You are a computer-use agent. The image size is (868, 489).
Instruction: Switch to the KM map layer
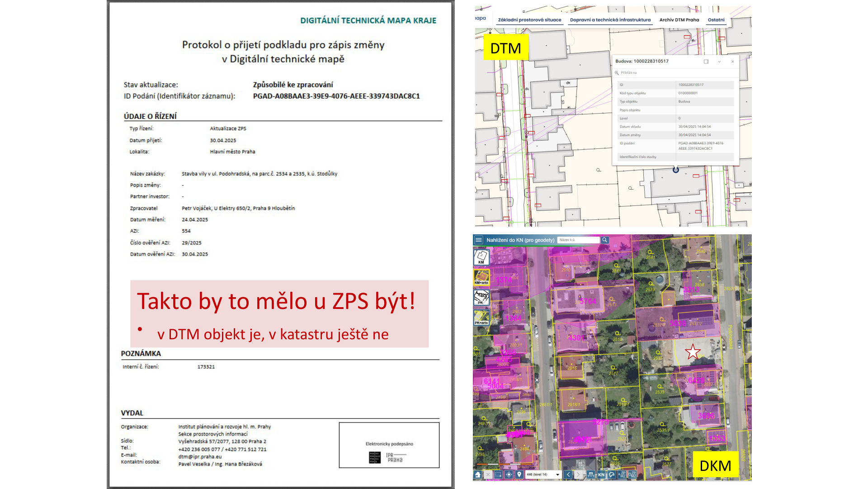tap(481, 257)
